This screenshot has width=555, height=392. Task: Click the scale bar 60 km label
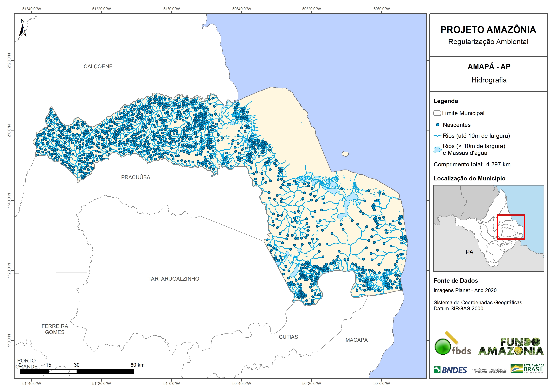(137, 365)
